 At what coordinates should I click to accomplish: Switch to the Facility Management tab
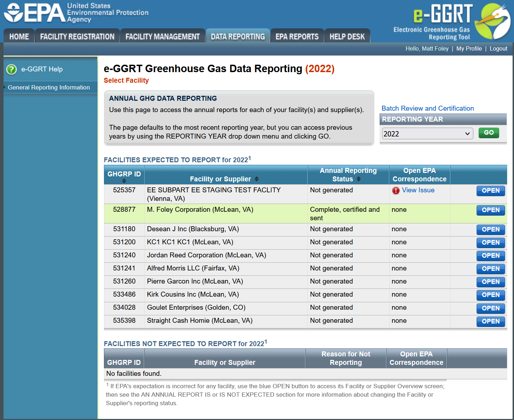(163, 36)
